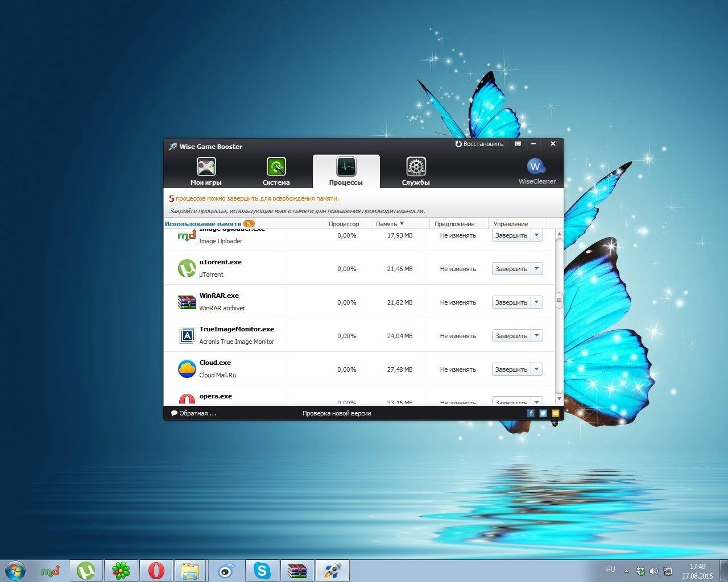
Task: Switch to the Система tab
Action: click(x=276, y=171)
